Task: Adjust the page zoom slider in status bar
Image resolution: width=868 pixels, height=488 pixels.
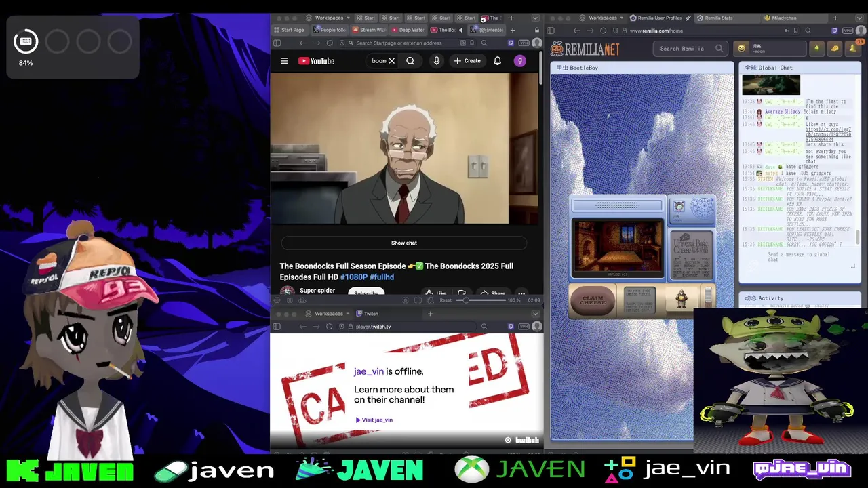Action: click(x=480, y=300)
